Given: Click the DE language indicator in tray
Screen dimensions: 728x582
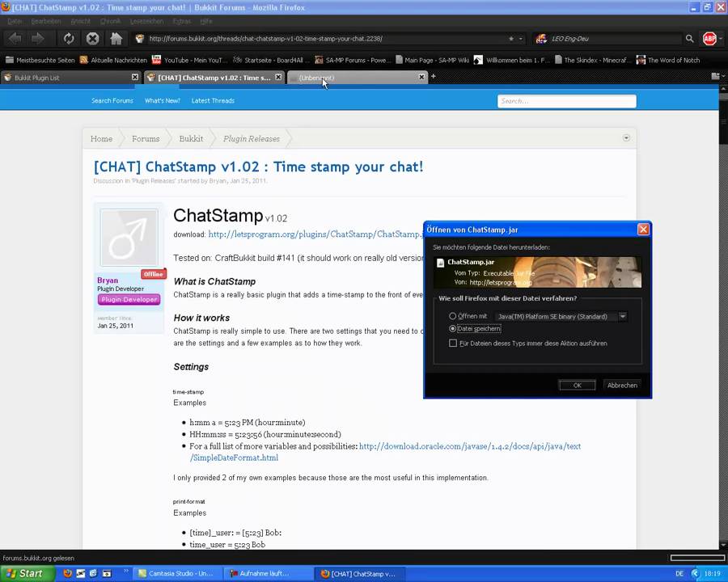Looking at the screenshot, I should [x=679, y=574].
